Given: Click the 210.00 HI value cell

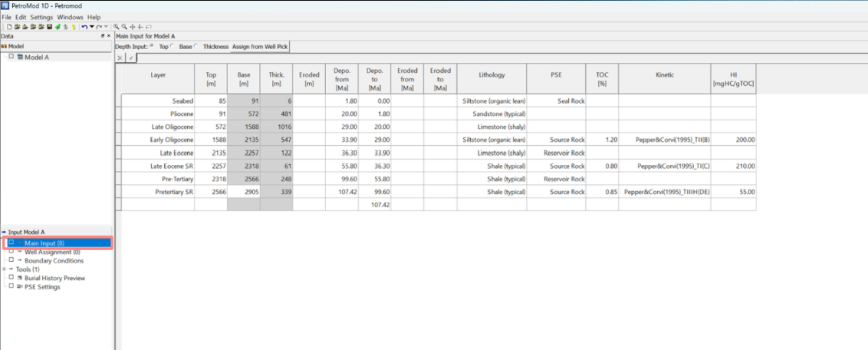Looking at the screenshot, I should (x=734, y=166).
